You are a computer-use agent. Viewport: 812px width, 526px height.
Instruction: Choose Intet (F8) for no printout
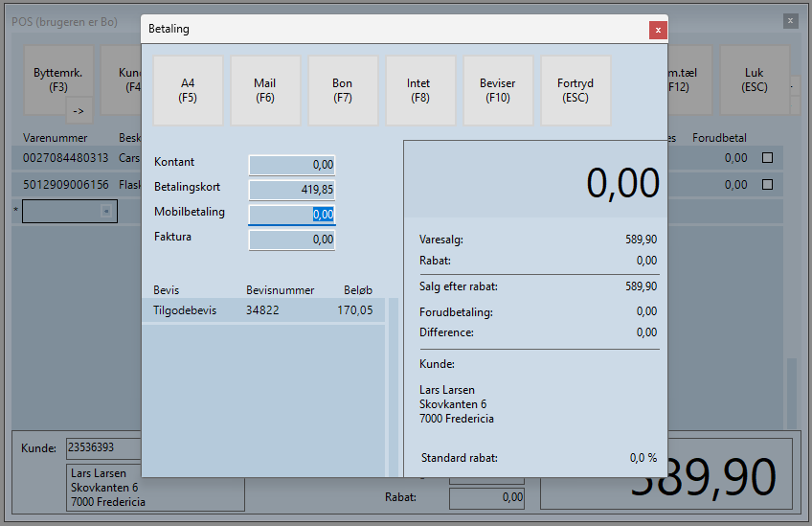pos(419,90)
